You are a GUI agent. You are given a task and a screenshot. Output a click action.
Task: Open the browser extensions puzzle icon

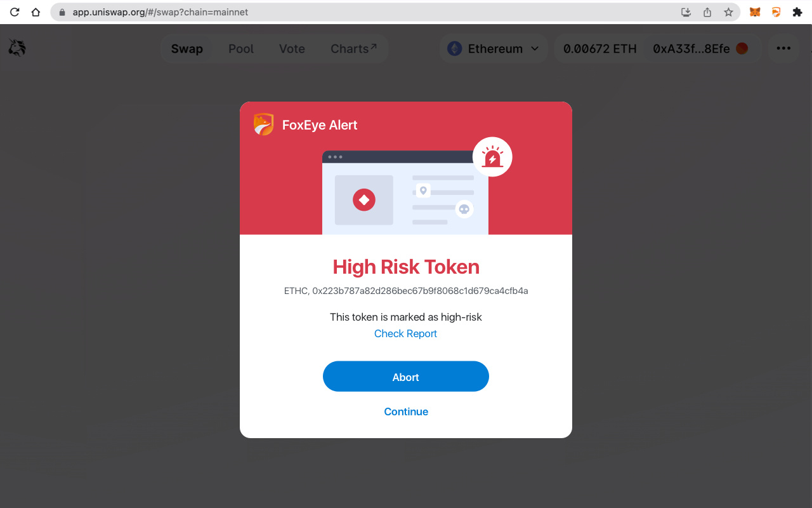[797, 12]
